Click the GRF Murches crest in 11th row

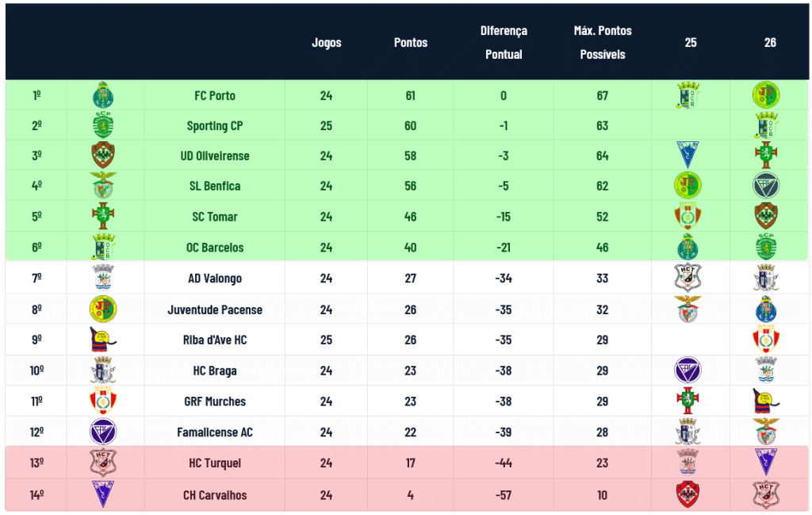click(x=103, y=401)
